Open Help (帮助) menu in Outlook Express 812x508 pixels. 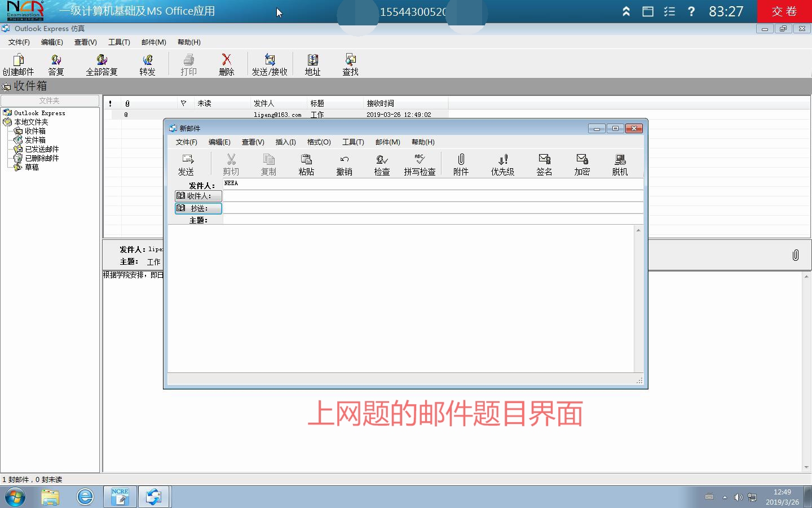point(189,42)
